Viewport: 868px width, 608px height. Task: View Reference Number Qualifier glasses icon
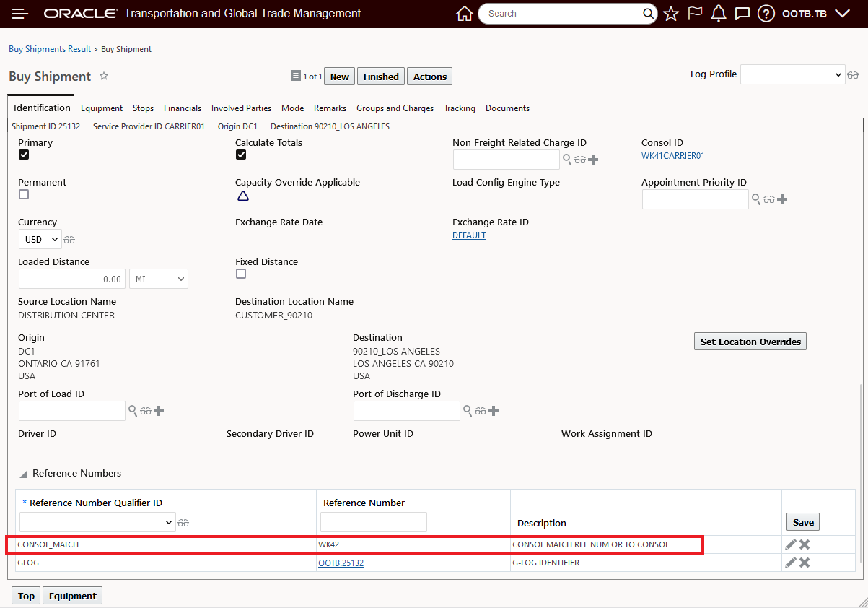coord(183,523)
